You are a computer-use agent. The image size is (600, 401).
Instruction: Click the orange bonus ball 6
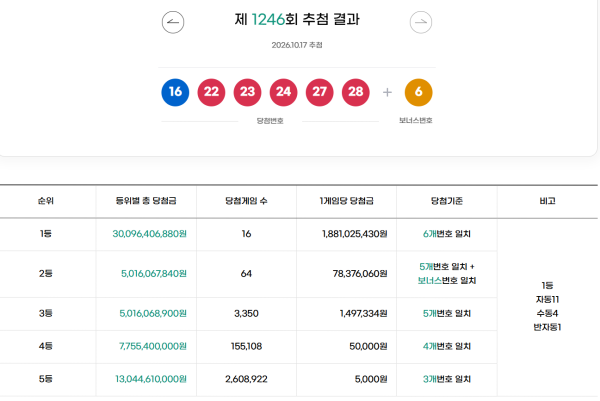[419, 92]
